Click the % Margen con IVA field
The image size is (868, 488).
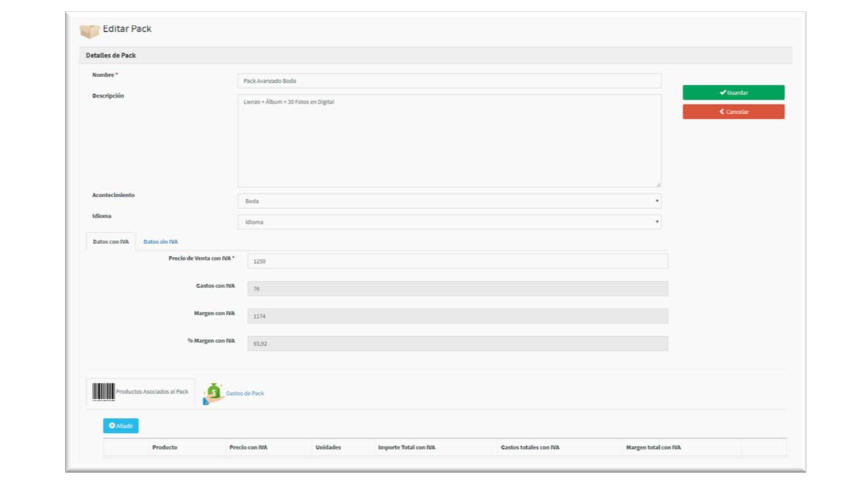tap(458, 344)
